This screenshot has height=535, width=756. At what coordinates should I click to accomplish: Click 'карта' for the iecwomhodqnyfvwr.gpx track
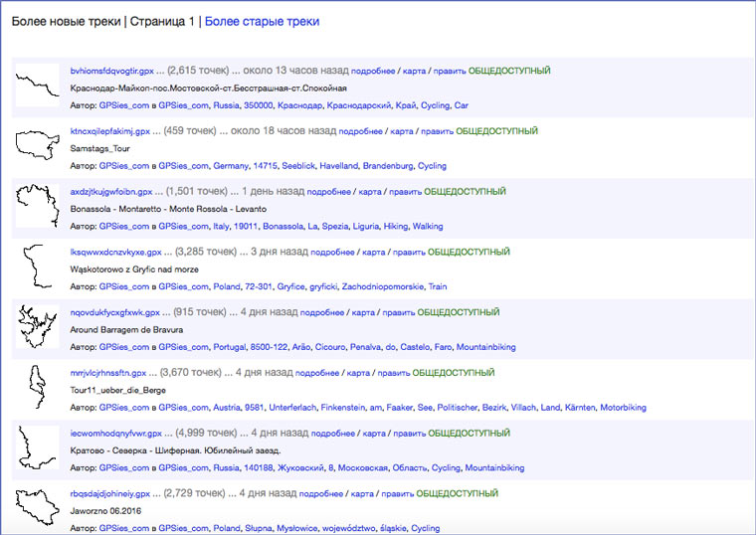[374, 434]
